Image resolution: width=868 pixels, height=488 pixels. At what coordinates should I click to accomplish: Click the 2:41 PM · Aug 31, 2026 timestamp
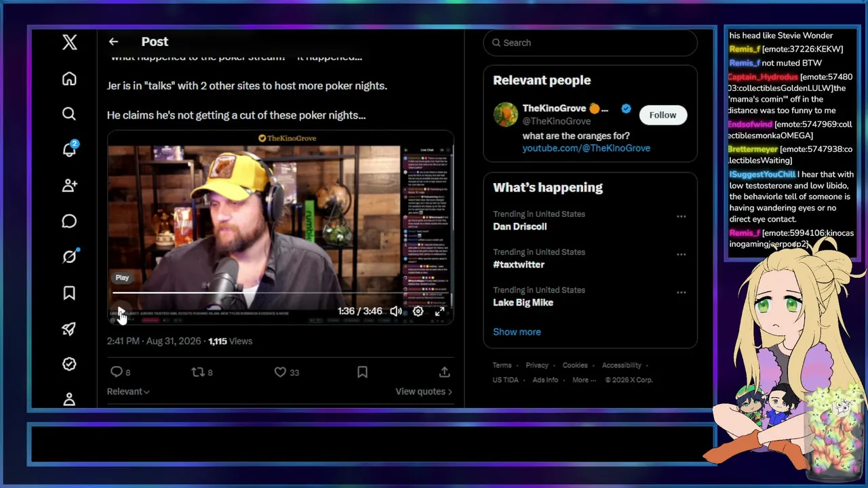click(154, 341)
